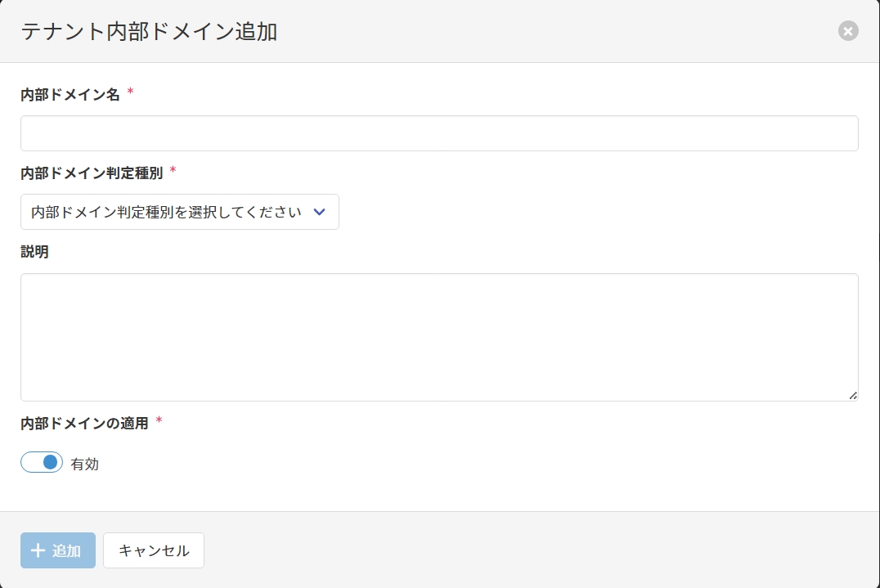Click the blue chevron arrow in the dropdown
This screenshot has height=588, width=880.
point(320,212)
